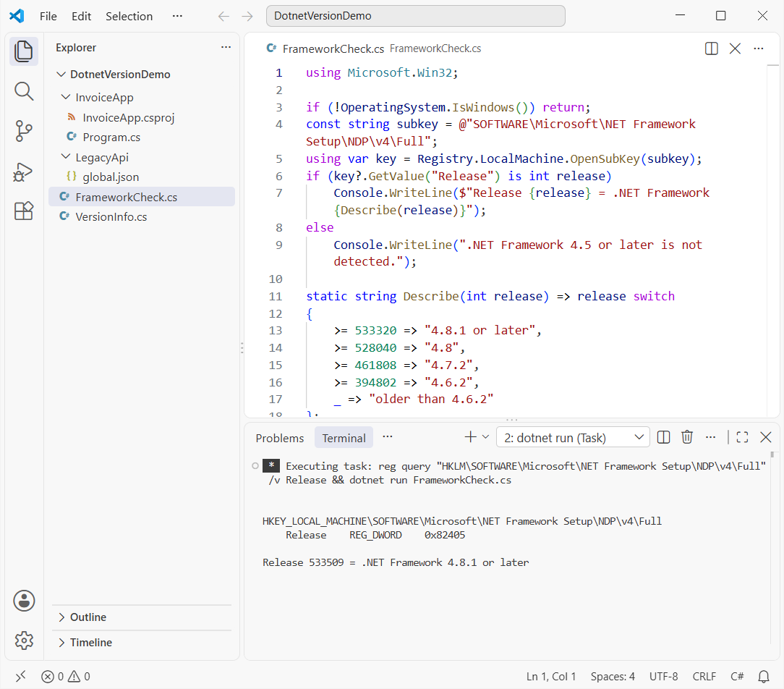Switch to the Terminal tab
Screen dimensions: 784x689
344,438
